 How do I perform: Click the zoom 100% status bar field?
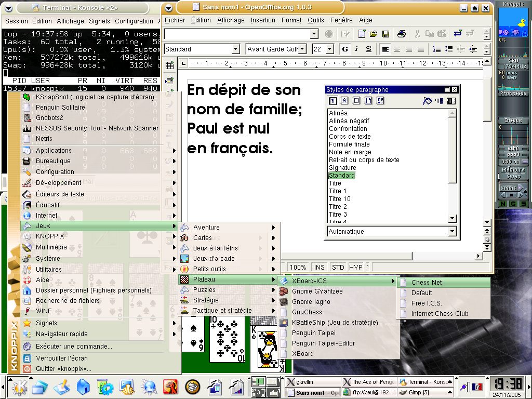coord(298,268)
